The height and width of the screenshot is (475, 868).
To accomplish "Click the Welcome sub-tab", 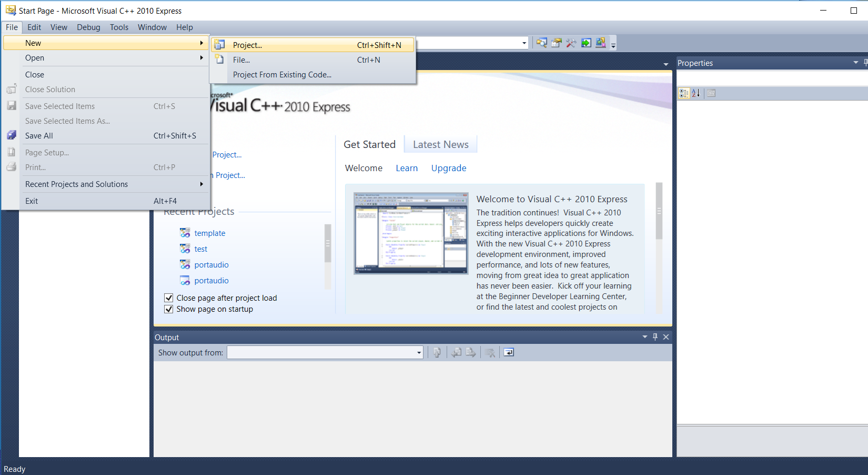I will 364,168.
